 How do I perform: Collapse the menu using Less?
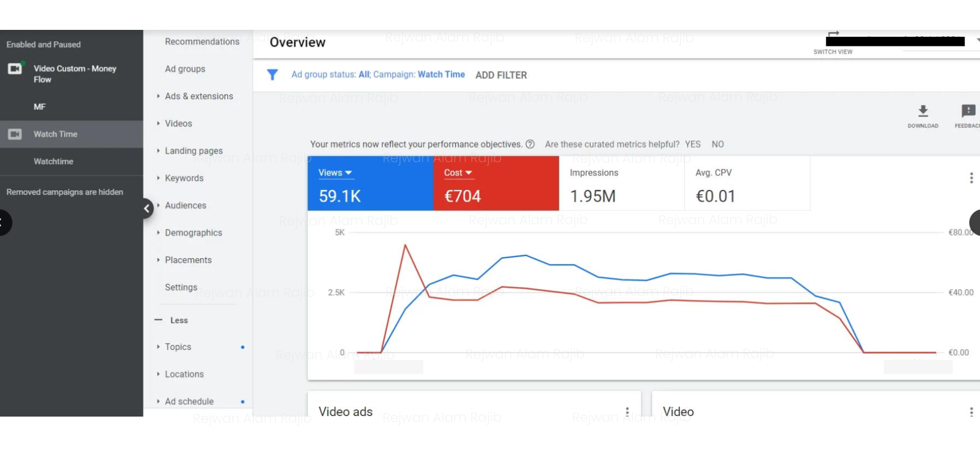178,320
